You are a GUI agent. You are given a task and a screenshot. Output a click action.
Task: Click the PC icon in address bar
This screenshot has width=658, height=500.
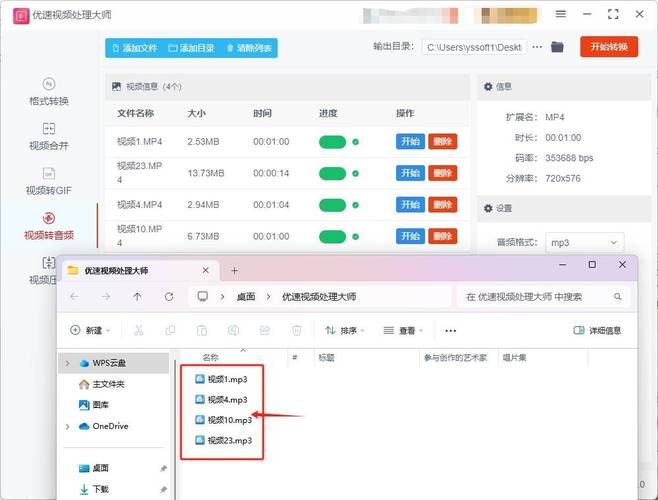tap(203, 296)
